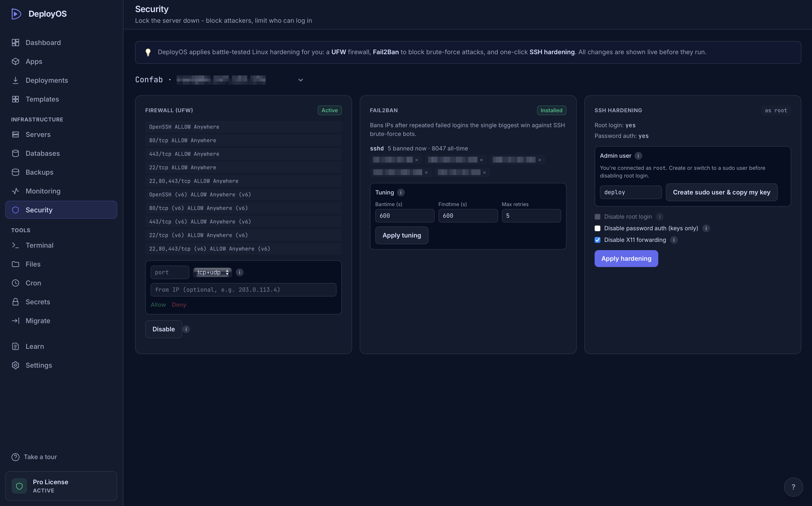
Task: Disable the UFW firewall
Action: click(x=163, y=329)
